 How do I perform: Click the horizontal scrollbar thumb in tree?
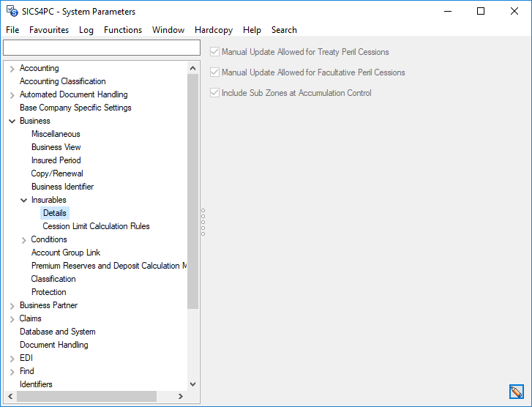[87, 396]
